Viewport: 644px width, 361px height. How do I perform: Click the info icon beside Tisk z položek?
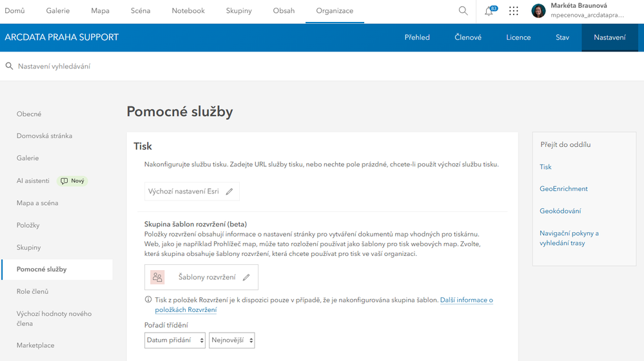tap(148, 300)
